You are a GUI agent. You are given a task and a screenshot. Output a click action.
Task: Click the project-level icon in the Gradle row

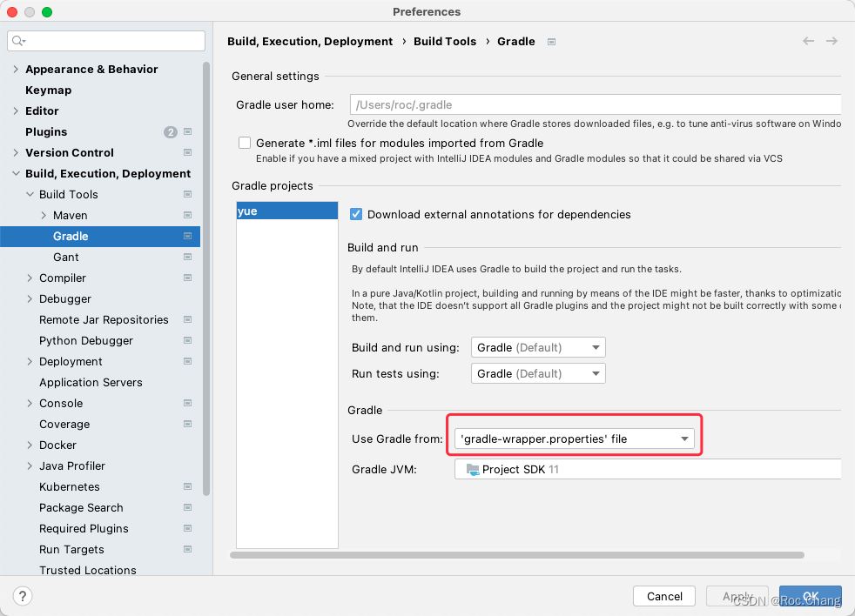[187, 236]
